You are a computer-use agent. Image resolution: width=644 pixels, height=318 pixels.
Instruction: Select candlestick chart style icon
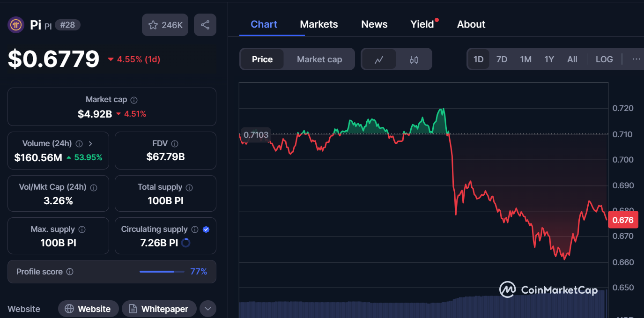coord(414,59)
